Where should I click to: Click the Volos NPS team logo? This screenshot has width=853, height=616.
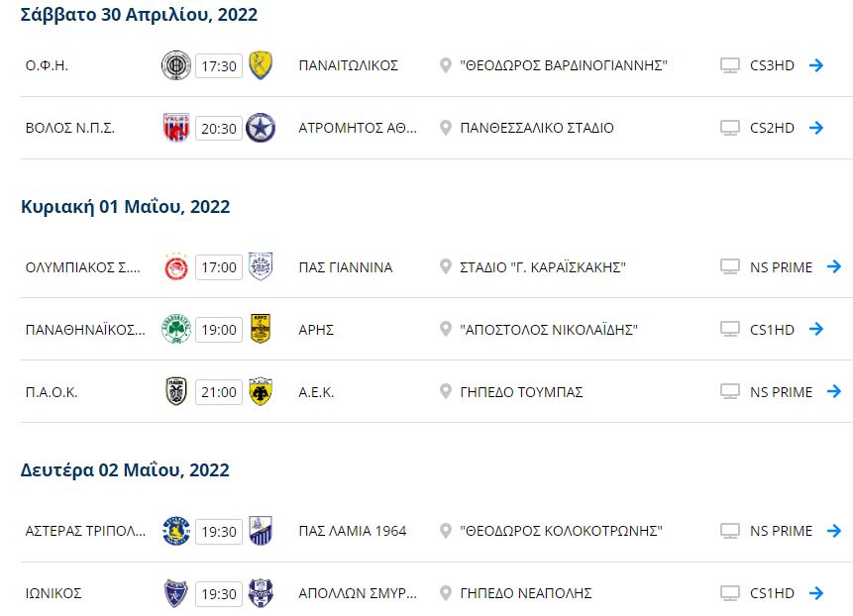pos(175,128)
